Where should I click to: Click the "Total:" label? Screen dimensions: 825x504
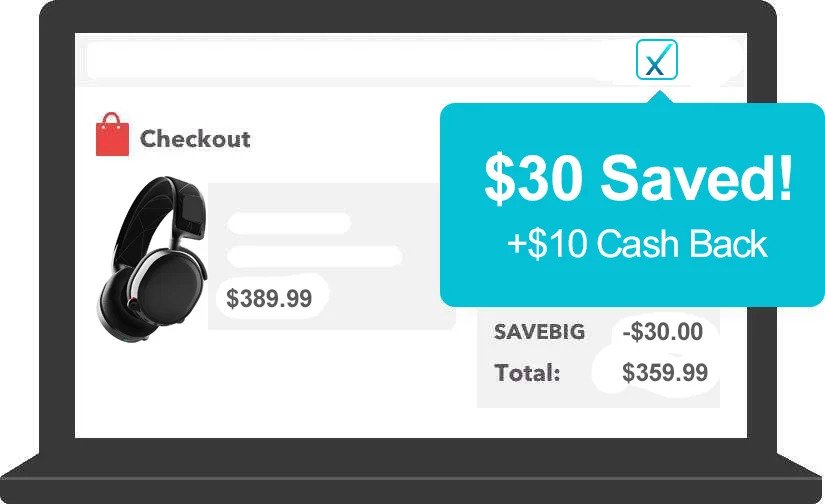point(527,373)
